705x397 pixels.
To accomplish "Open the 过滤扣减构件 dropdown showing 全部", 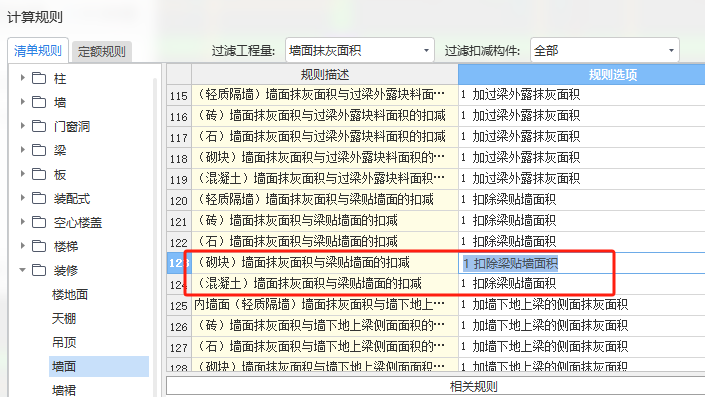I will [604, 50].
